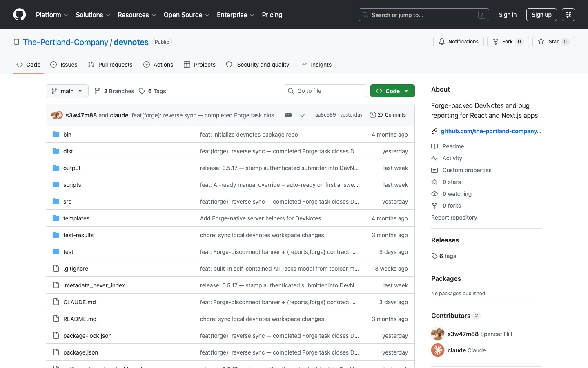Open the .metadata_never_index file
The width and height of the screenshot is (588, 368).
click(94, 285)
